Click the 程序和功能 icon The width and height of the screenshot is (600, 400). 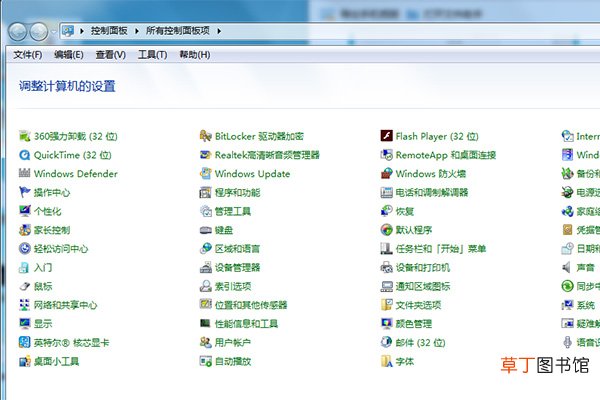[205, 192]
